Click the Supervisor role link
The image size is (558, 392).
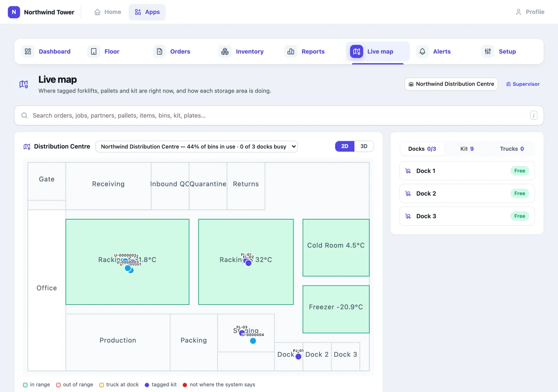point(523,84)
